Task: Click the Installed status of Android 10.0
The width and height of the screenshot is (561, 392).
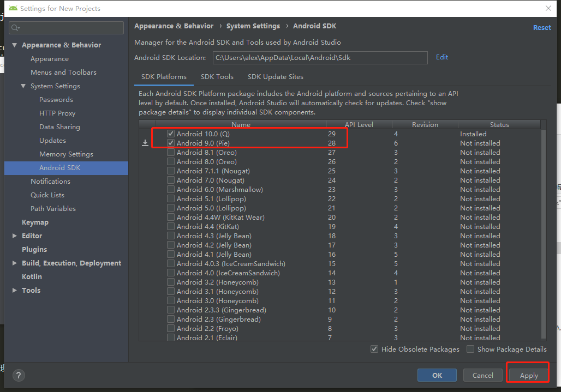Action: click(x=473, y=134)
